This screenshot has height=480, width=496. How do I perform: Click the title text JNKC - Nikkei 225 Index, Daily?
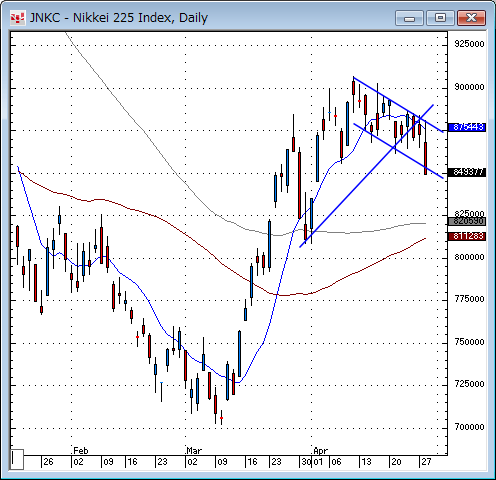119,18
